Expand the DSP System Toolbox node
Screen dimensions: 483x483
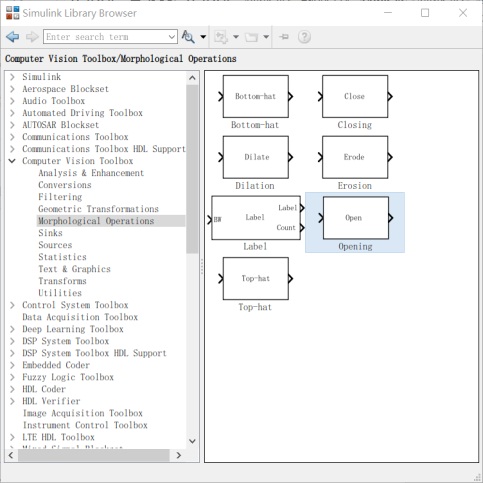12,341
